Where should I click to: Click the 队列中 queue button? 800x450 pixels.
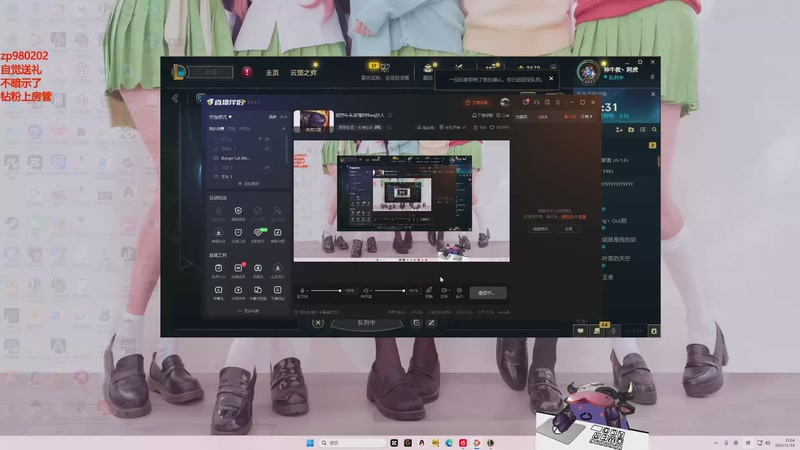tap(366, 323)
